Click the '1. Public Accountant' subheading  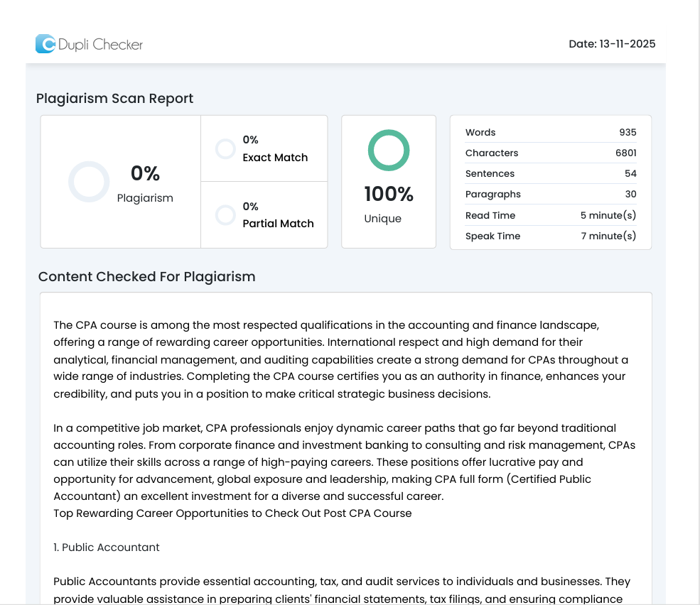[x=107, y=547]
